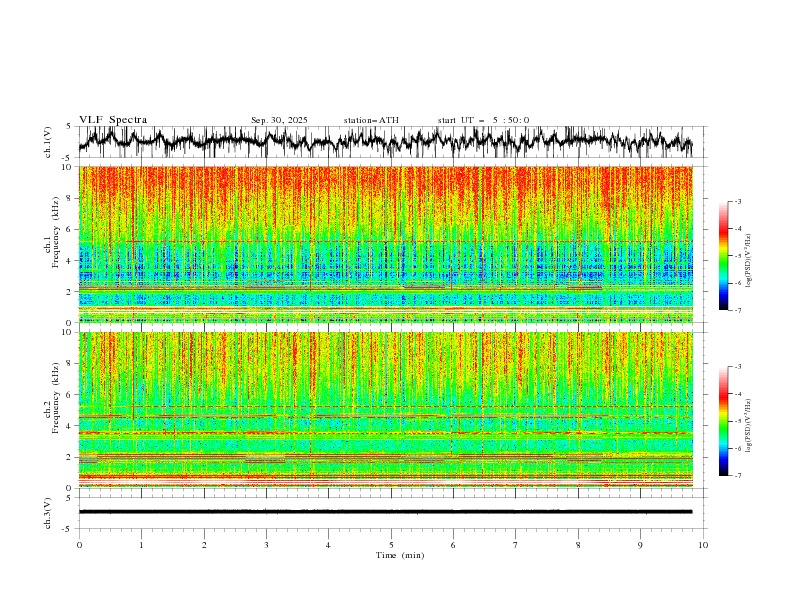Click the "VLF Spectra" title text
The width and height of the screenshot is (792, 612).
(113, 120)
